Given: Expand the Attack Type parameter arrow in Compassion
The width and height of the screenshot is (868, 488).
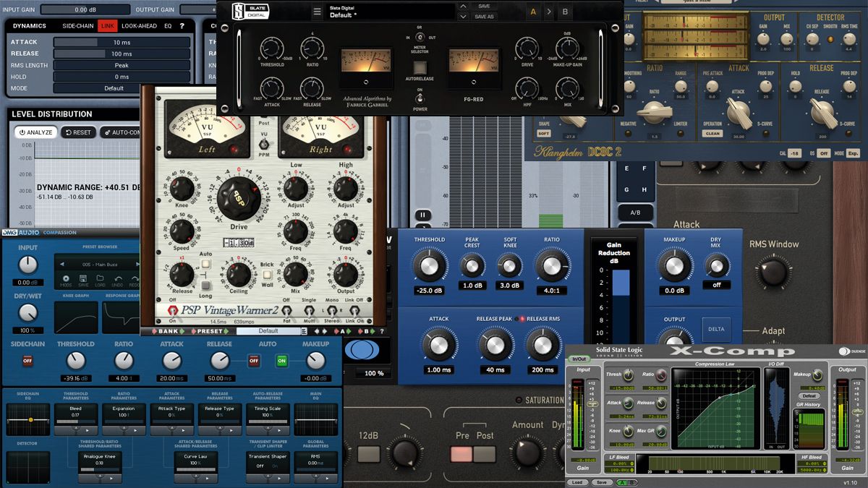Looking at the screenshot, I should point(183,429).
